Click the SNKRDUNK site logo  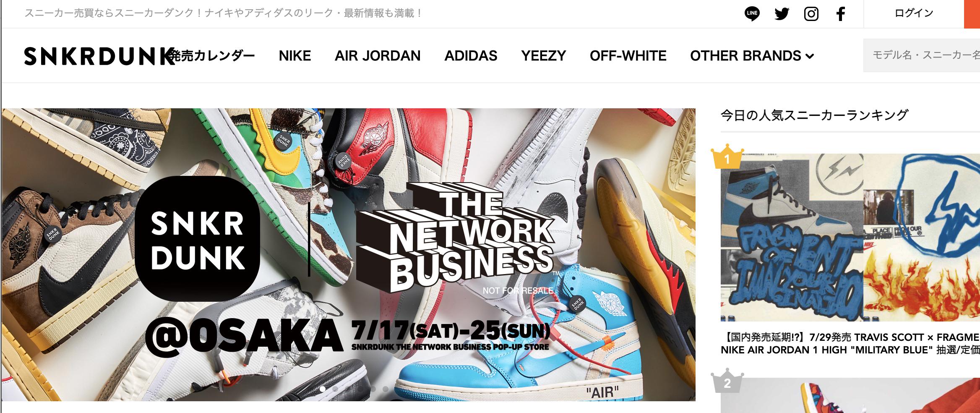pos(100,56)
